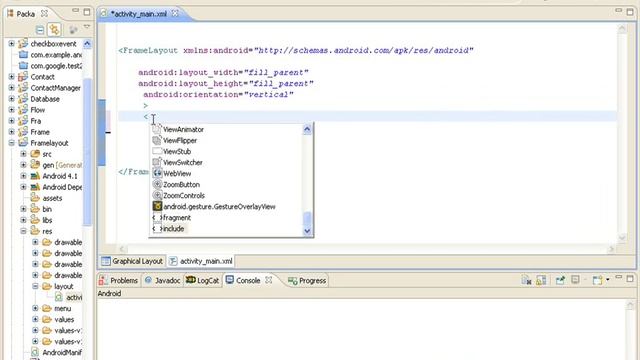Select the values folder under res
Viewport: 640px width, 360px height.
coord(64,320)
